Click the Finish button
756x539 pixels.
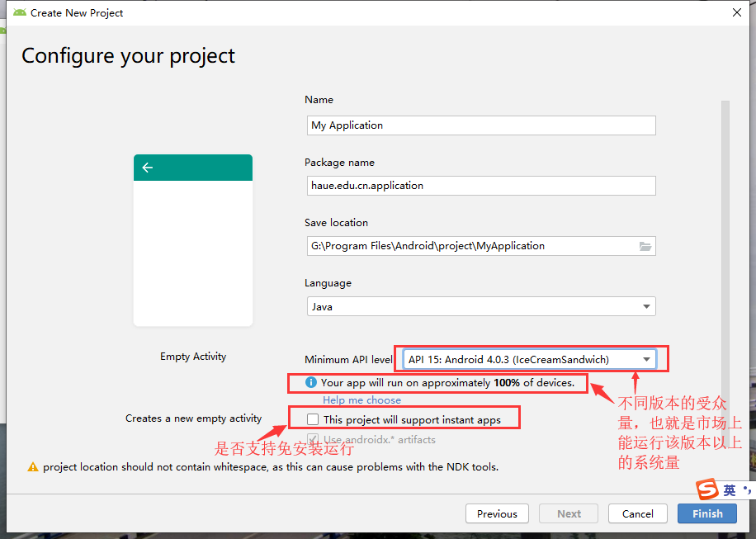pyautogui.click(x=706, y=513)
